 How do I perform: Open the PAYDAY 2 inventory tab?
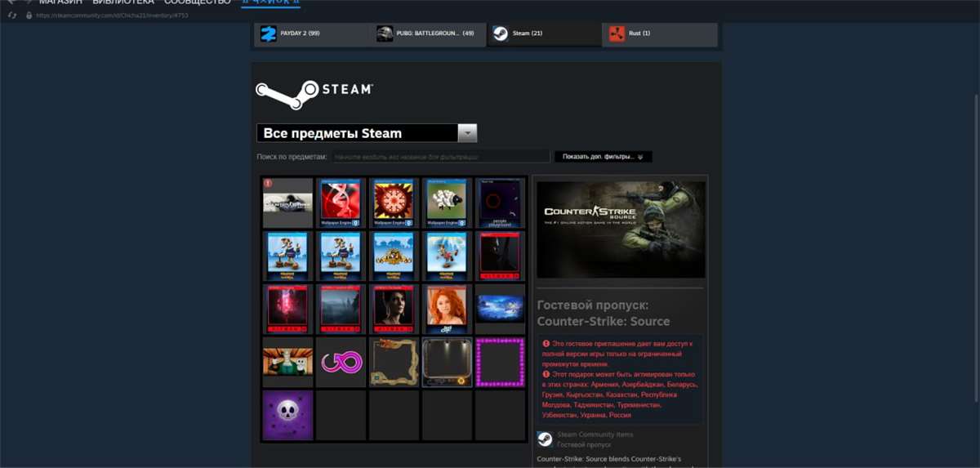(x=311, y=33)
